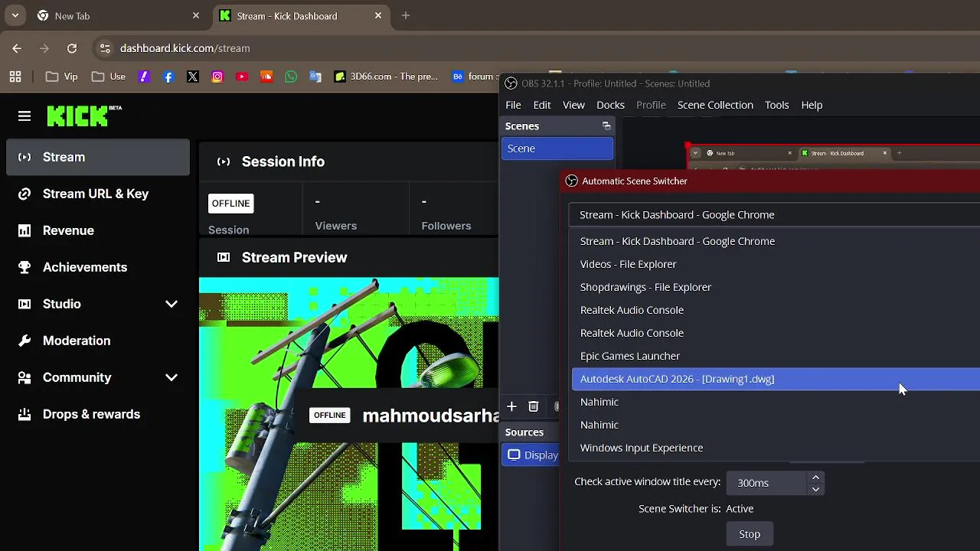
Task: Open the Instagram bookmark
Action: click(x=217, y=77)
